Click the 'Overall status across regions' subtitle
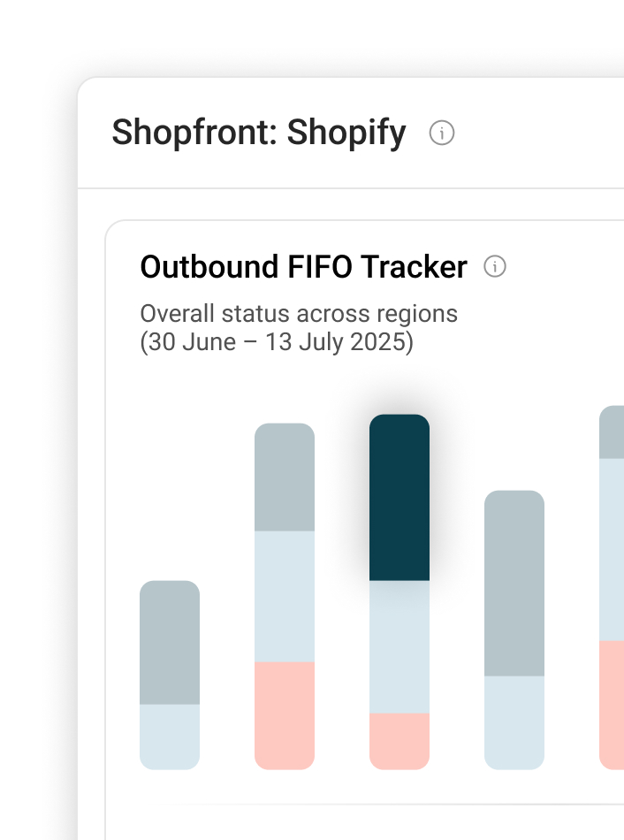 click(x=299, y=314)
